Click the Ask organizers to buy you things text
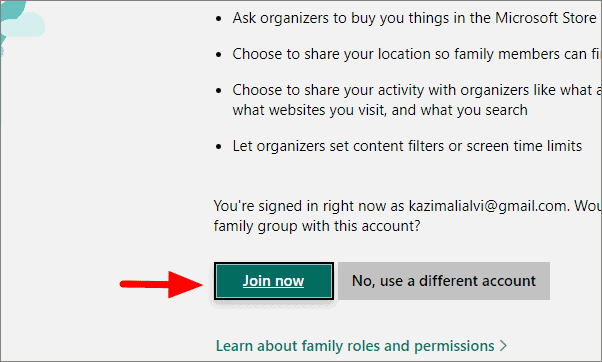Image resolution: width=602 pixels, height=362 pixels. click(414, 18)
